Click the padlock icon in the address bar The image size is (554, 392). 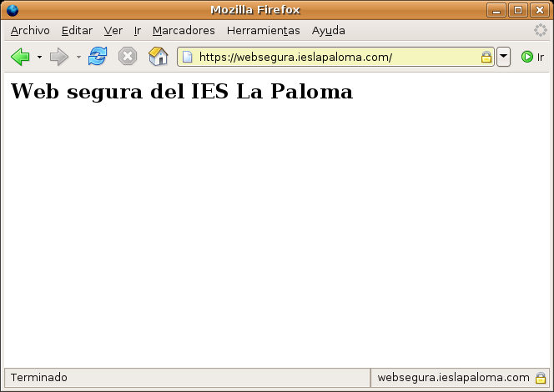(x=486, y=57)
